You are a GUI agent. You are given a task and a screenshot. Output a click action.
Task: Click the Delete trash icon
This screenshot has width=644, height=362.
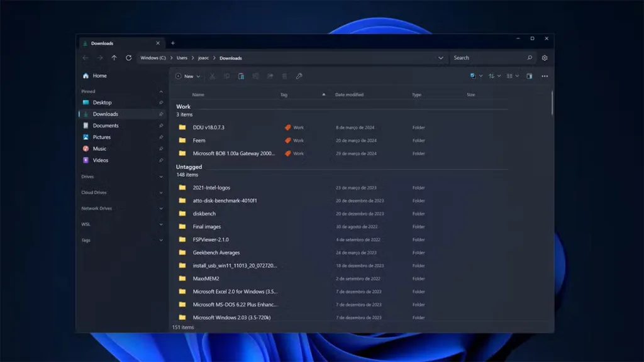point(285,76)
